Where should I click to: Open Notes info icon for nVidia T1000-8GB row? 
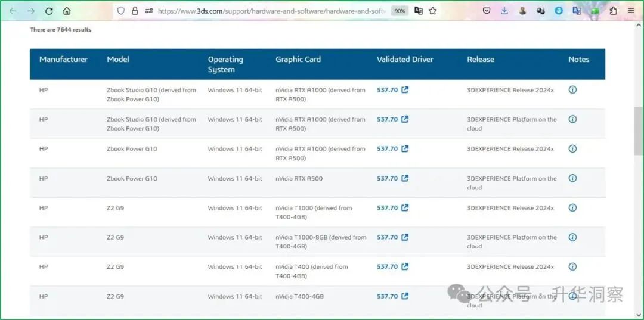tap(572, 237)
